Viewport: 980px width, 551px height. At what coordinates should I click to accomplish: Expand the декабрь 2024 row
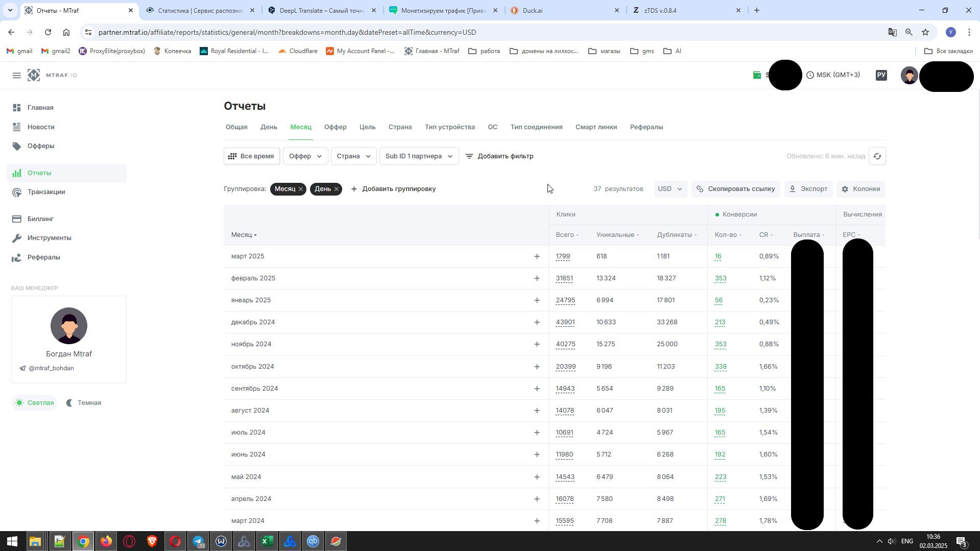point(537,322)
